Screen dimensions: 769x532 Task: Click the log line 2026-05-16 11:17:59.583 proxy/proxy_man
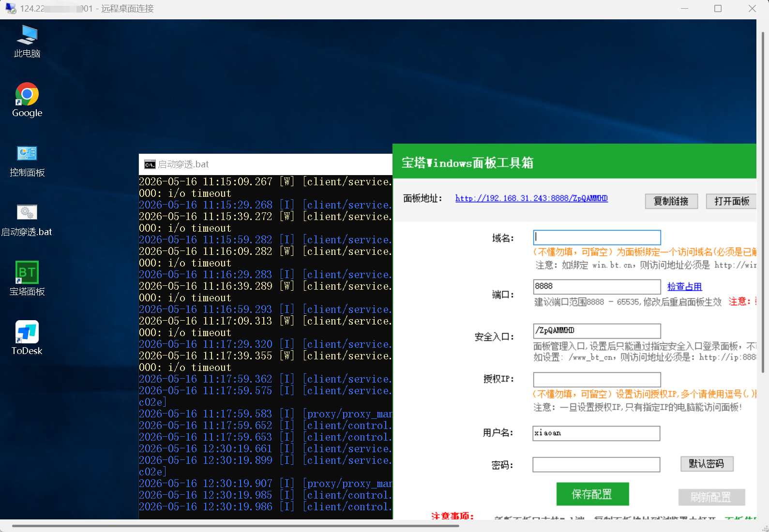[x=265, y=414]
